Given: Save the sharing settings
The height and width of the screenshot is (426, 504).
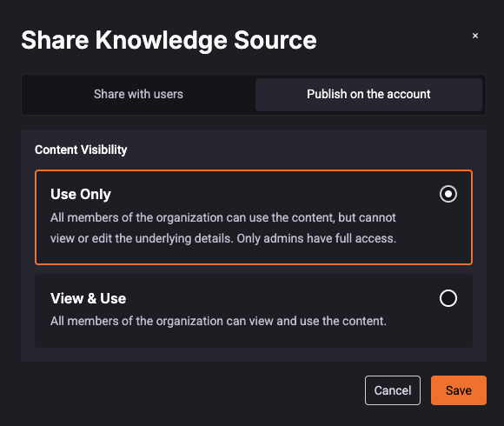Looking at the screenshot, I should click(x=459, y=390).
